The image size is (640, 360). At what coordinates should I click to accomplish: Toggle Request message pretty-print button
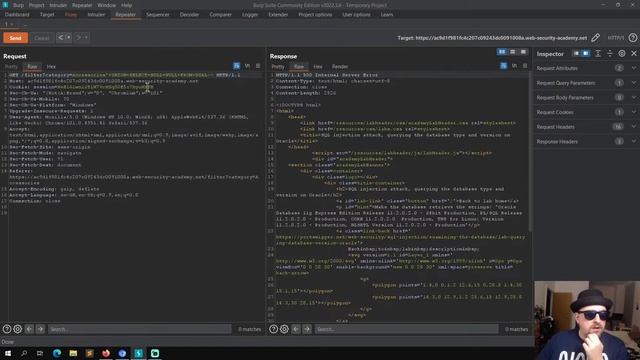tap(237, 66)
